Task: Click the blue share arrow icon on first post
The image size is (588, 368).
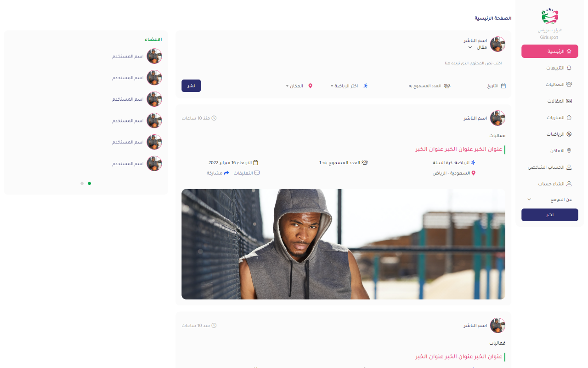Action: tap(226, 173)
